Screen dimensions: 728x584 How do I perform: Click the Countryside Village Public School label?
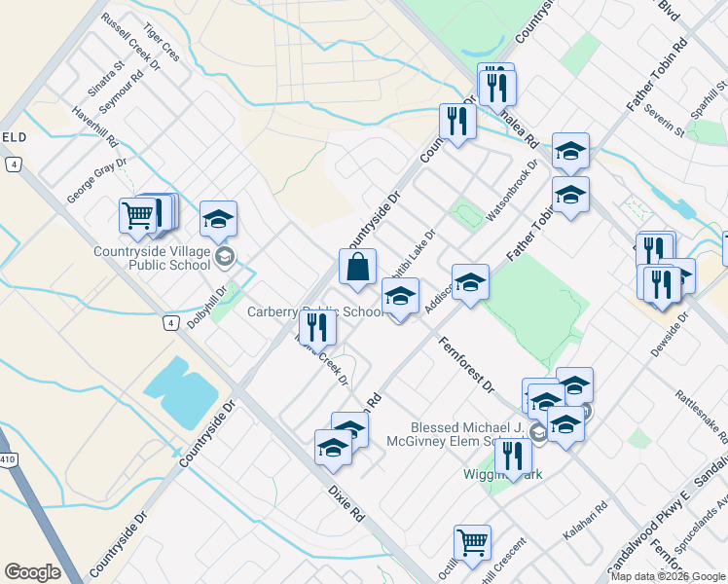(152, 258)
